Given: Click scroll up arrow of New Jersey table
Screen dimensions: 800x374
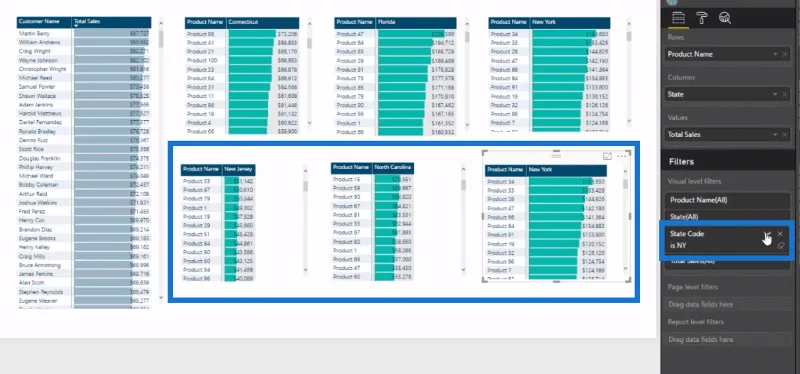Looking at the screenshot, I should [306, 171].
